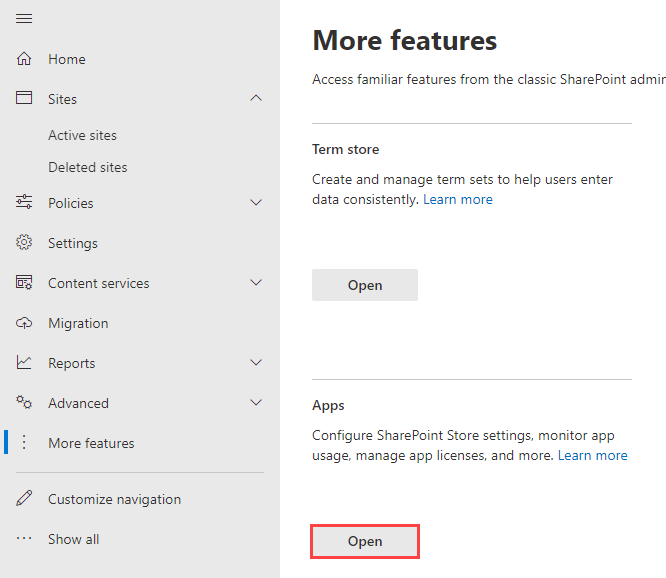Open the Apps feature
Image resolution: width=666 pixels, height=578 pixels.
click(x=365, y=541)
